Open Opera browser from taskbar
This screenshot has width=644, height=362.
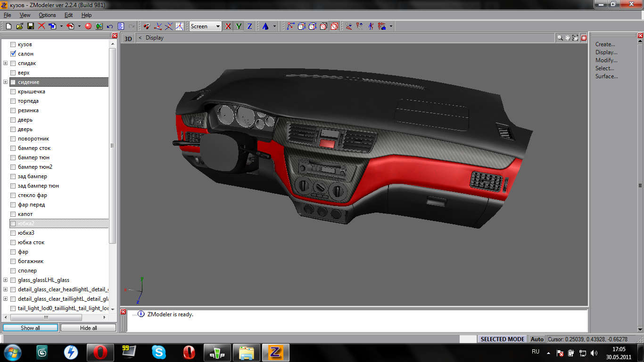100,352
